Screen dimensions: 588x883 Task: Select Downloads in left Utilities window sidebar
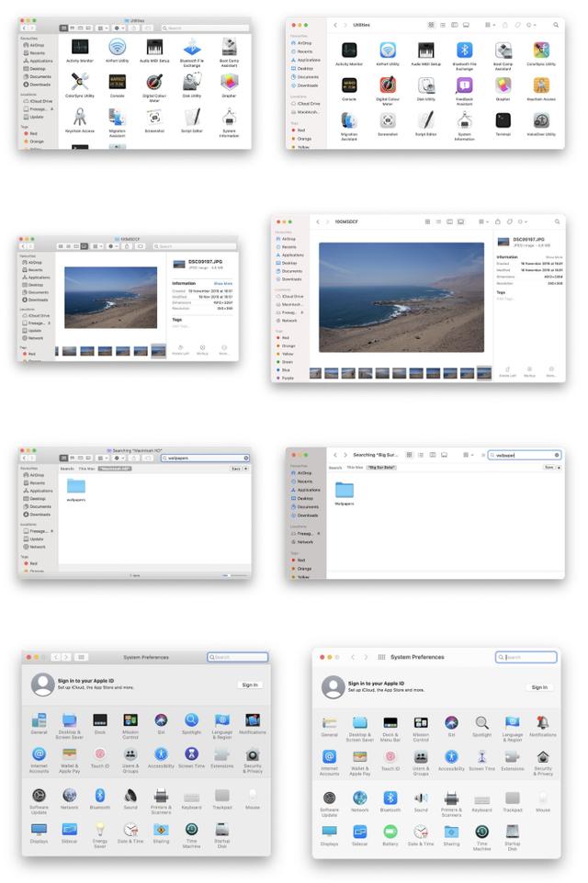tap(40, 85)
